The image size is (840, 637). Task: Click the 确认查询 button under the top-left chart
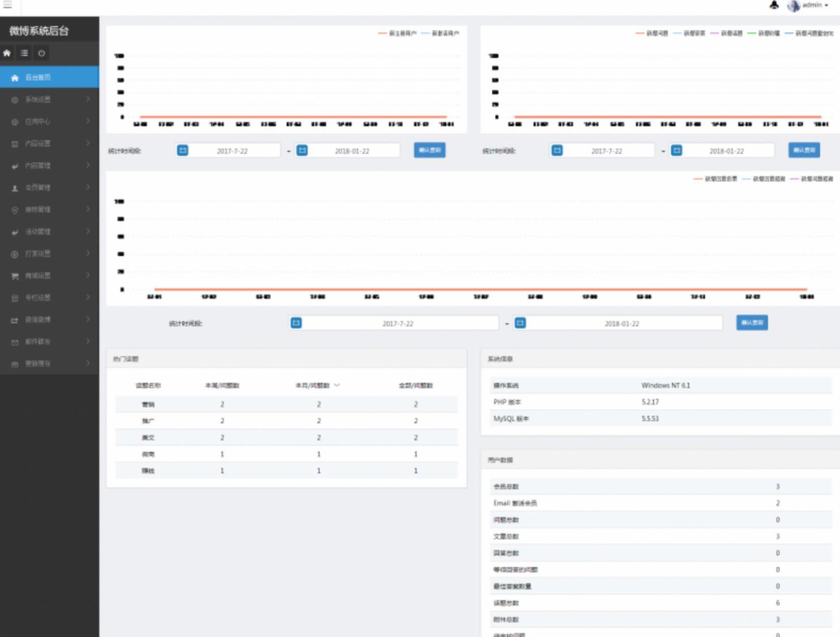[429, 150]
